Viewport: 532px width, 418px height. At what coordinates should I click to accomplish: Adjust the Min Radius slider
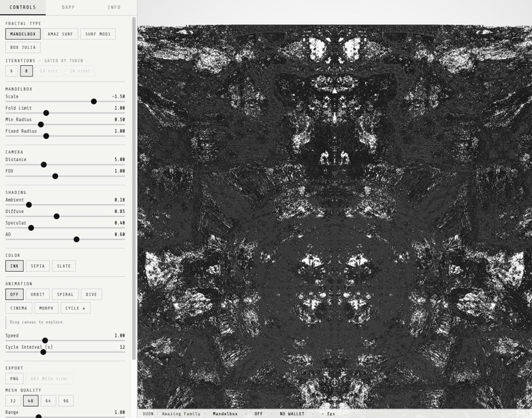click(x=65, y=124)
